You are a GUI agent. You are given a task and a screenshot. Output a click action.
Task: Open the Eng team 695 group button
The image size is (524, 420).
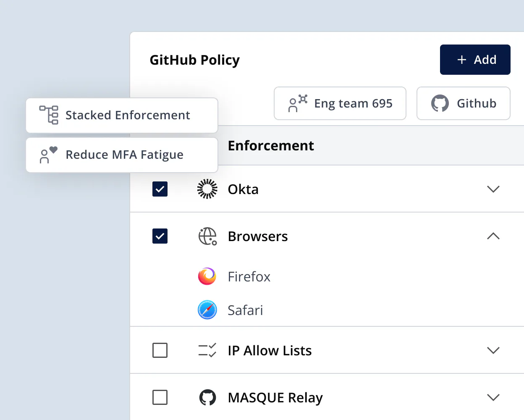point(340,103)
